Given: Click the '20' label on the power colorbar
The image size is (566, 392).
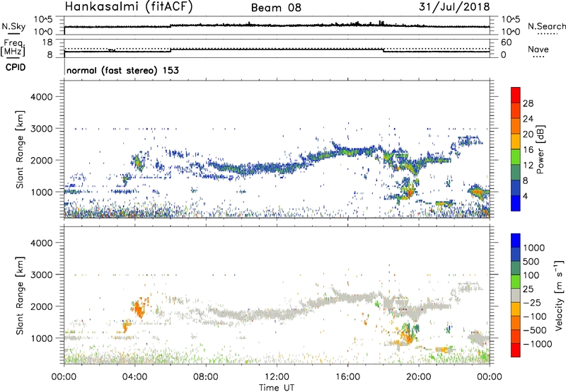Looking at the screenshot, I should point(528,134).
